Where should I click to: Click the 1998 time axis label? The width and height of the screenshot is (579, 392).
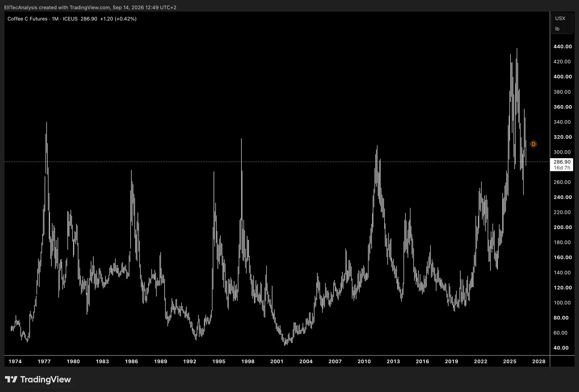(248, 361)
